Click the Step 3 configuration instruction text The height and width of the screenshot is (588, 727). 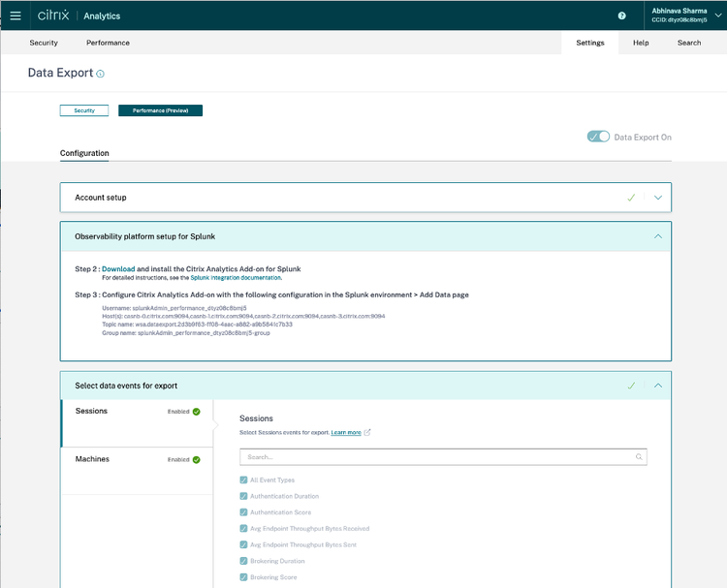[x=285, y=294]
